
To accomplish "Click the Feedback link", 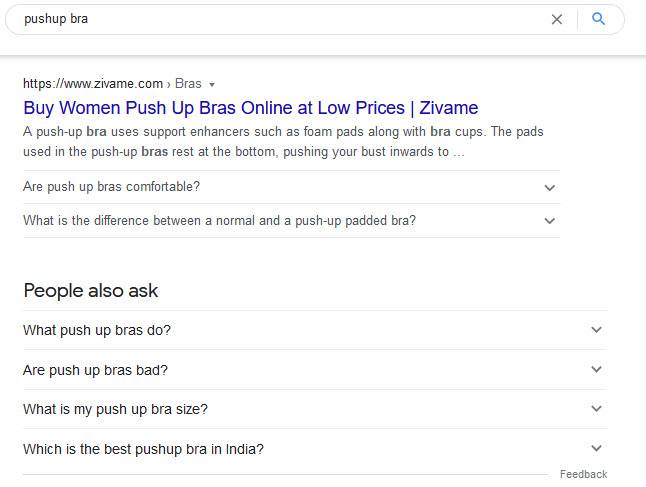I will click(x=583, y=474).
